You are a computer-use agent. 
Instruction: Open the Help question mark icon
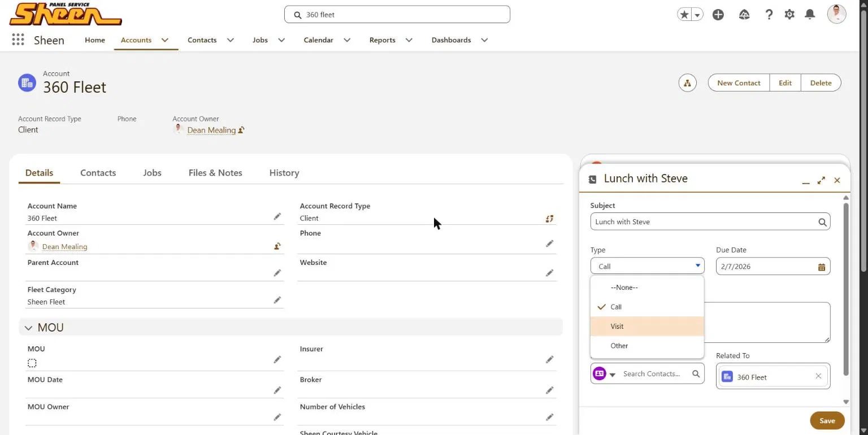(x=769, y=15)
